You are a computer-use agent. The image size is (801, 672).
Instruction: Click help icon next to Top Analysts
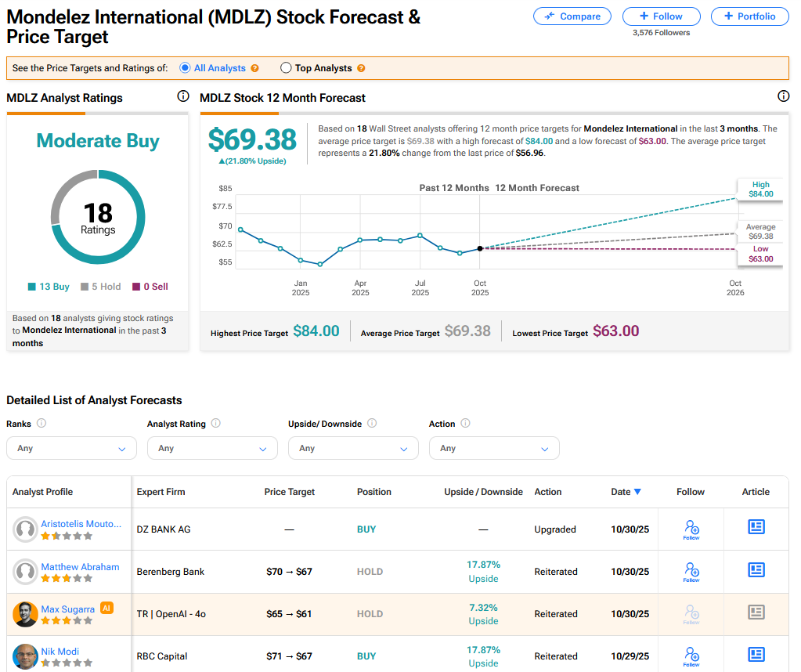point(361,69)
